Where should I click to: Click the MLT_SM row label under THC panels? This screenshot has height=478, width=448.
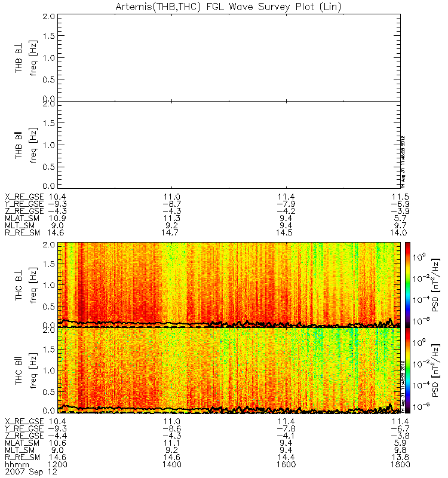coord(20,450)
